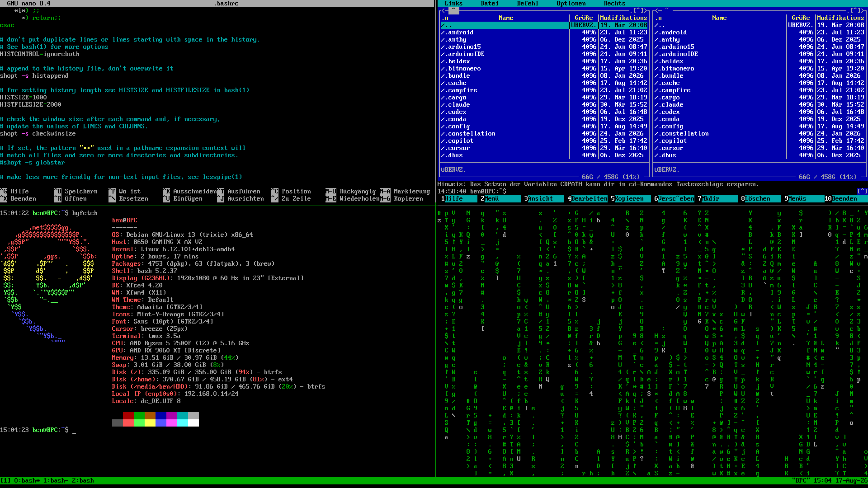
Task: Click nano's ^R Öffnen shortcut
Action: [x=71, y=199]
